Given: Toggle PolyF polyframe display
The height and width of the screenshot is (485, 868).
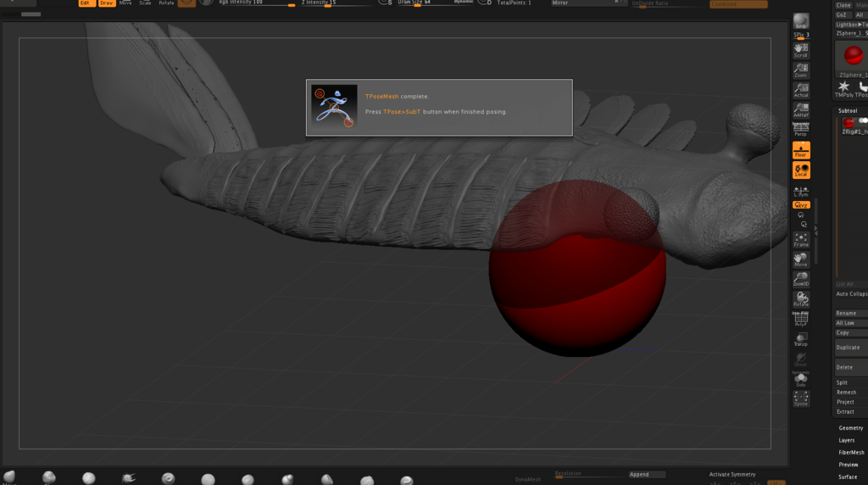Looking at the screenshot, I should (800, 320).
